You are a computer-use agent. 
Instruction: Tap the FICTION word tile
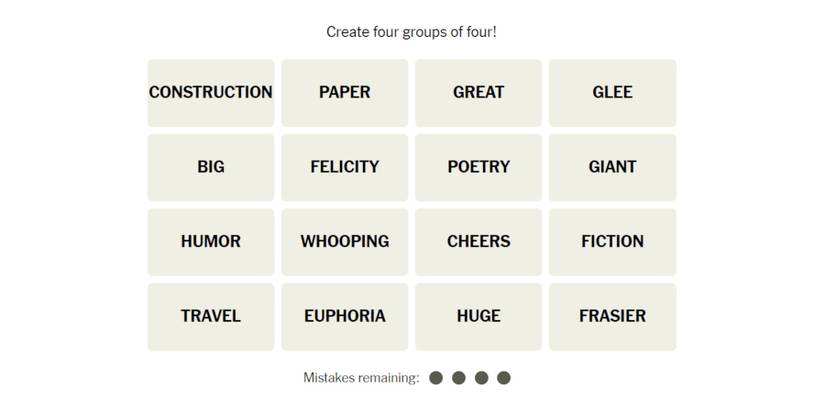click(x=612, y=241)
